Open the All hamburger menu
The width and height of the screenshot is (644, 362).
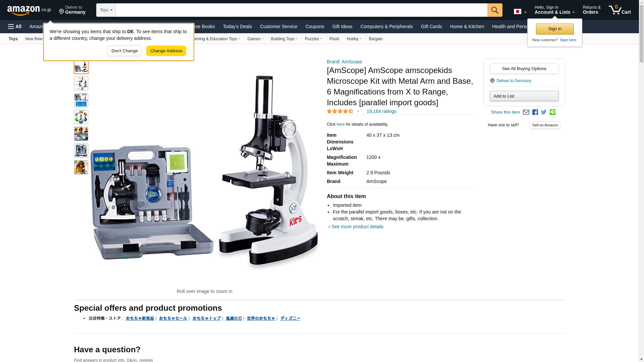(15, 26)
